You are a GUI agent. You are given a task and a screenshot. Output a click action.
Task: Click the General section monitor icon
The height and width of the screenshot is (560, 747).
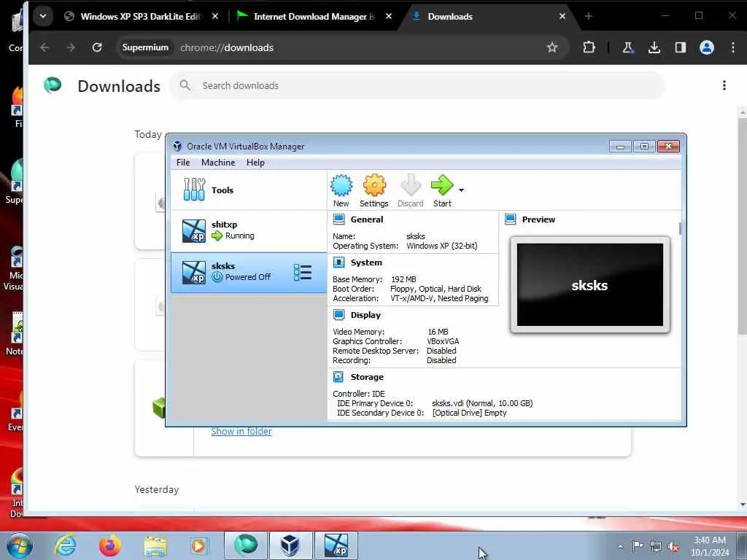click(338, 219)
